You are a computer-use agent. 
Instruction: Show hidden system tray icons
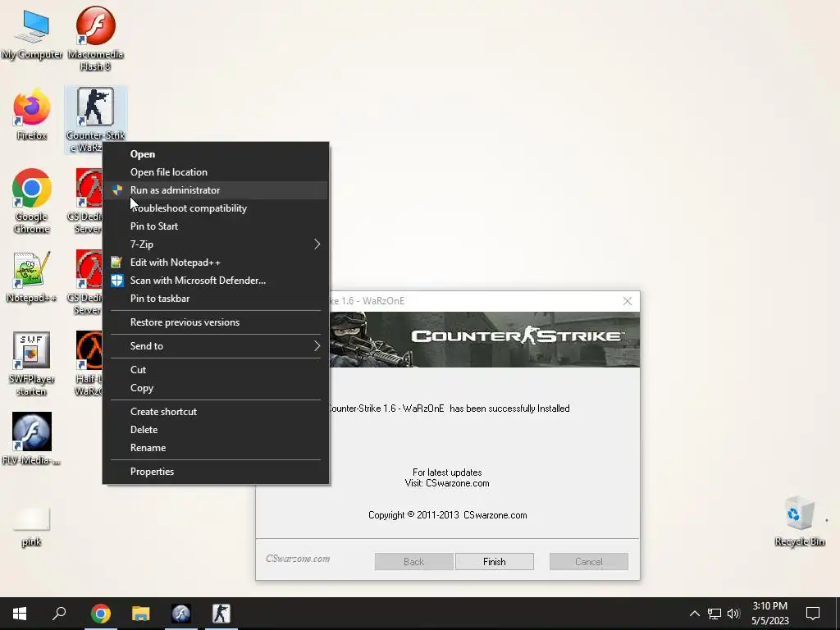pyautogui.click(x=694, y=614)
